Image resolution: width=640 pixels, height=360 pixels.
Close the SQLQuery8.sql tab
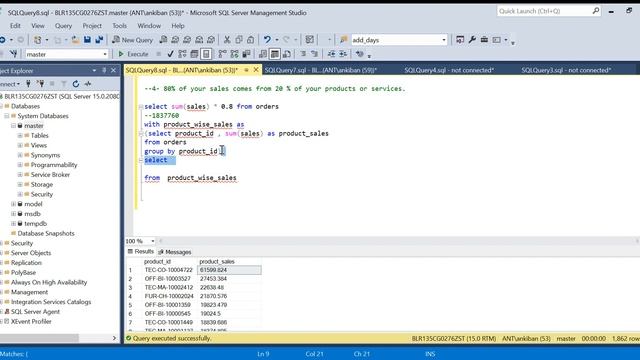[256, 70]
